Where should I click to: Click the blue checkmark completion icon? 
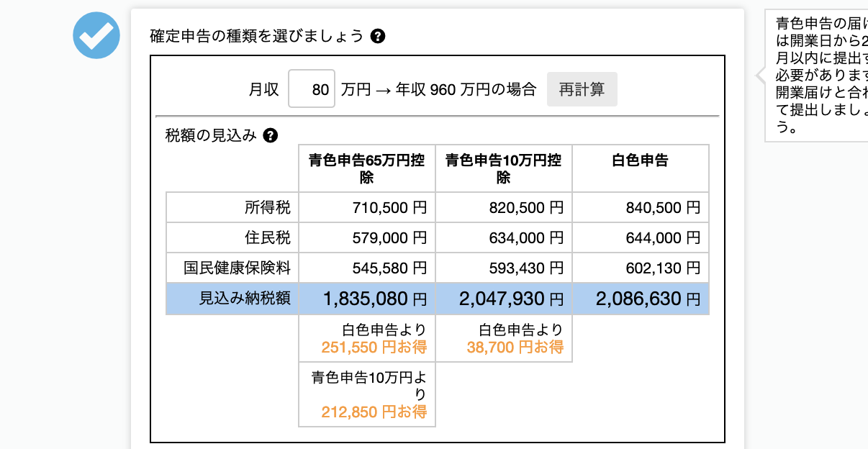96,36
